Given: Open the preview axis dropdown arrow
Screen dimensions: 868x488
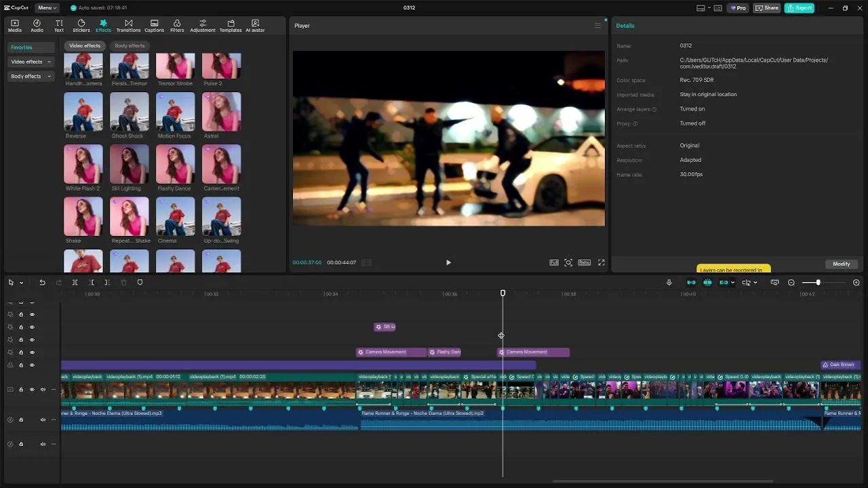Looking at the screenshot, I should point(755,283).
